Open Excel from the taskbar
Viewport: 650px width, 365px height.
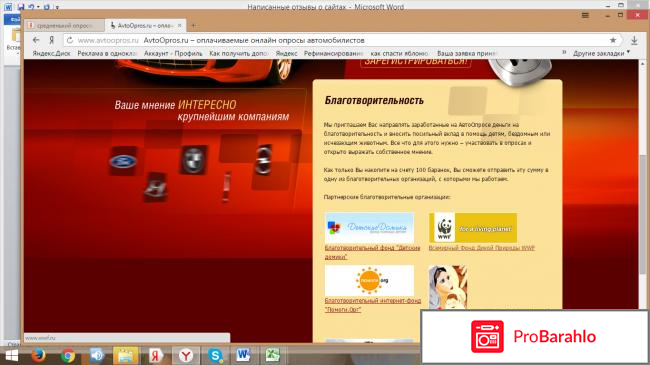tap(273, 355)
